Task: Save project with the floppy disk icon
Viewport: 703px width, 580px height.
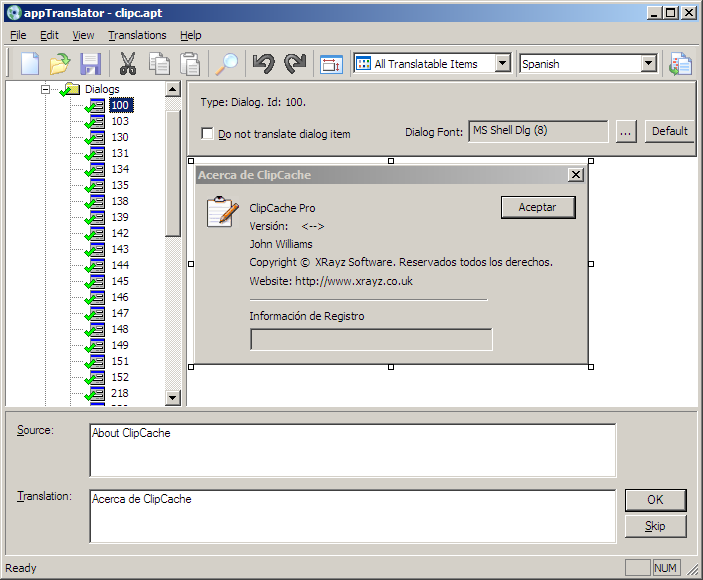Action: (x=91, y=64)
